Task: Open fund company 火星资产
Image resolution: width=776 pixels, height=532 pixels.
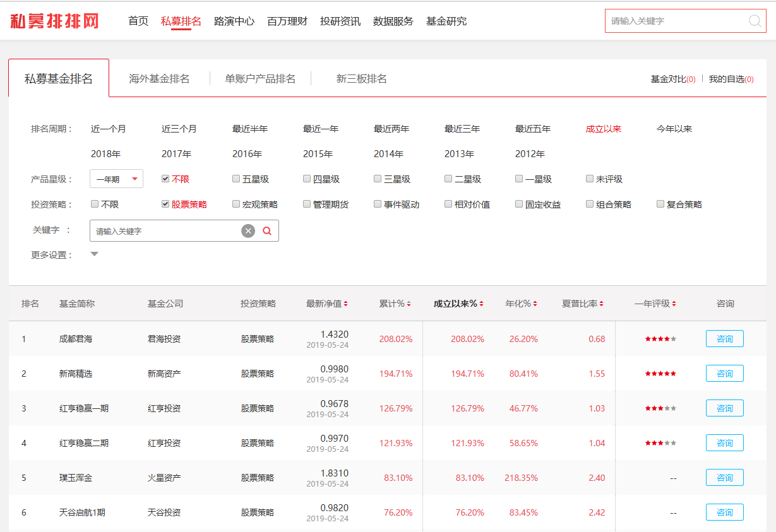Action: pyautogui.click(x=164, y=478)
